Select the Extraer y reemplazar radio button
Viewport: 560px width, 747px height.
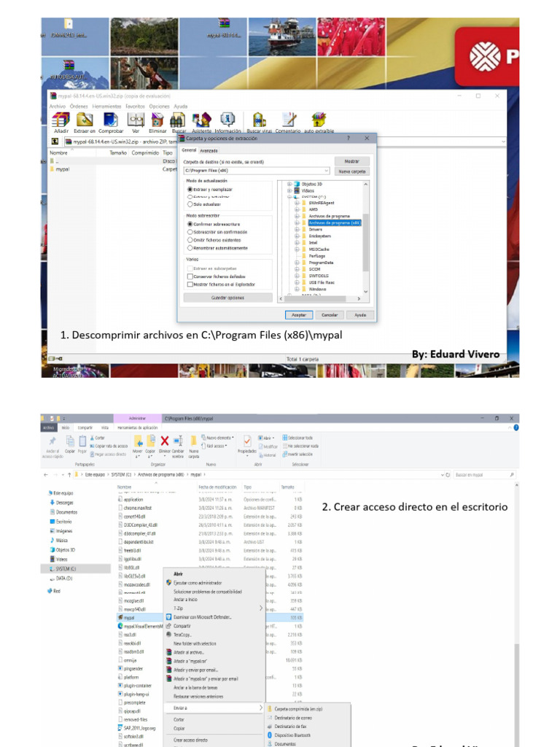tap(190, 190)
